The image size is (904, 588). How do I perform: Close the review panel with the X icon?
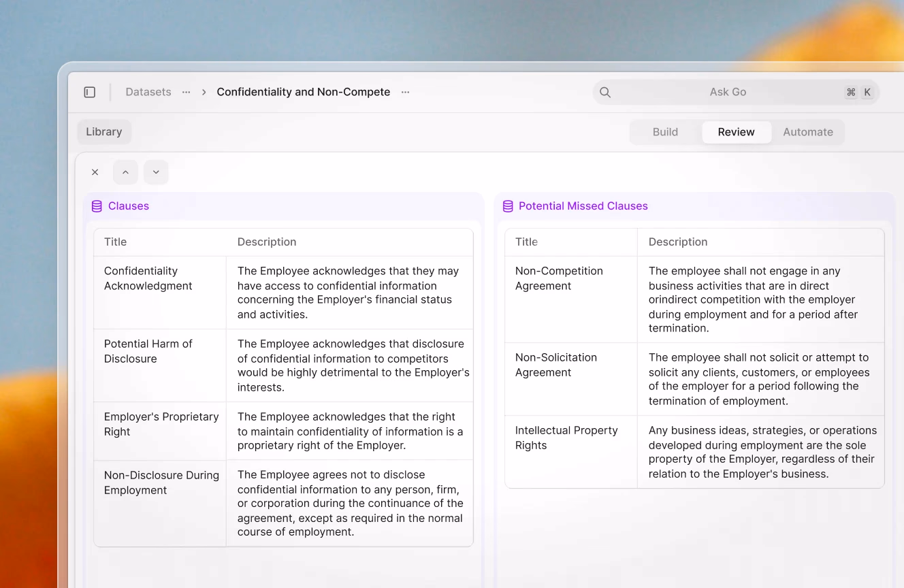coord(95,172)
